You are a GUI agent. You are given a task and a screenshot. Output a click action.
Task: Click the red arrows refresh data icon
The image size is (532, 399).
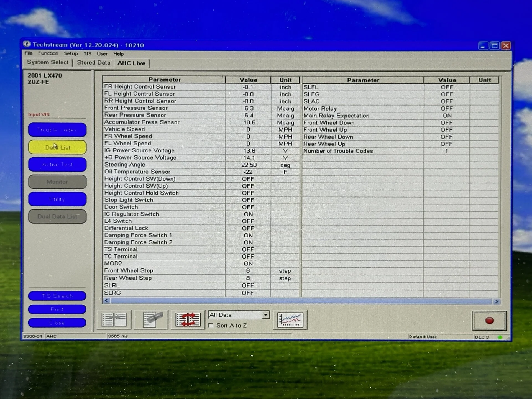188,320
